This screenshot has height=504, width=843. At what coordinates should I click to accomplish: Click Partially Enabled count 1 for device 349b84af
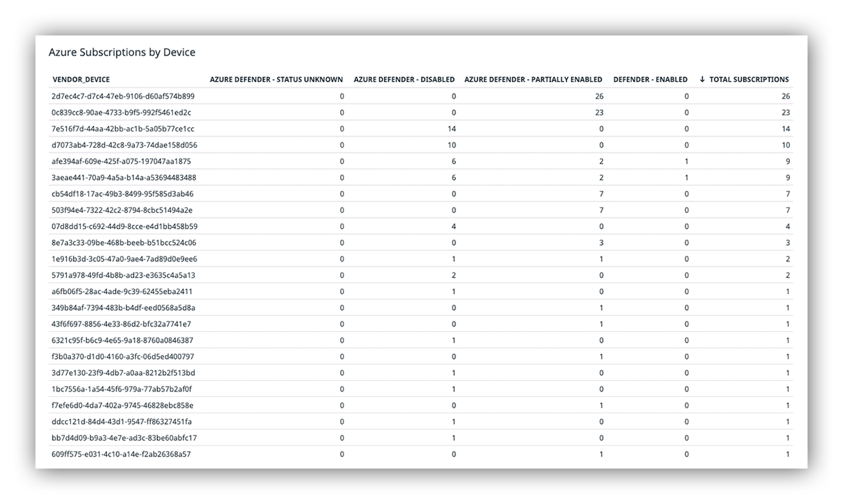[601, 308]
